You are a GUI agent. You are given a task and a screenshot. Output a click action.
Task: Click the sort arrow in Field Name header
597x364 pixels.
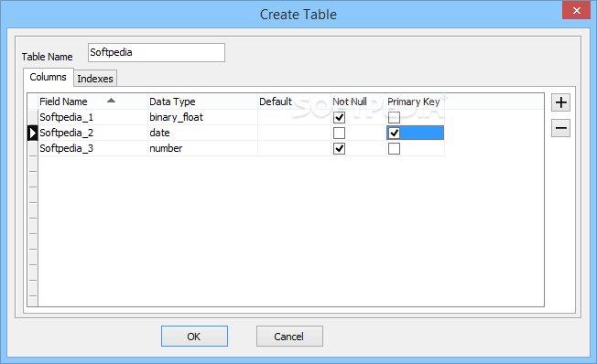point(111,101)
